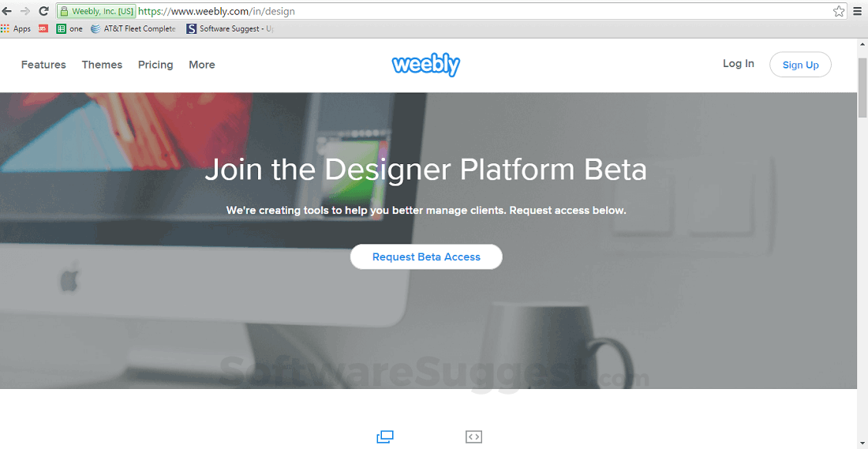Click the Weebly logo

click(425, 65)
